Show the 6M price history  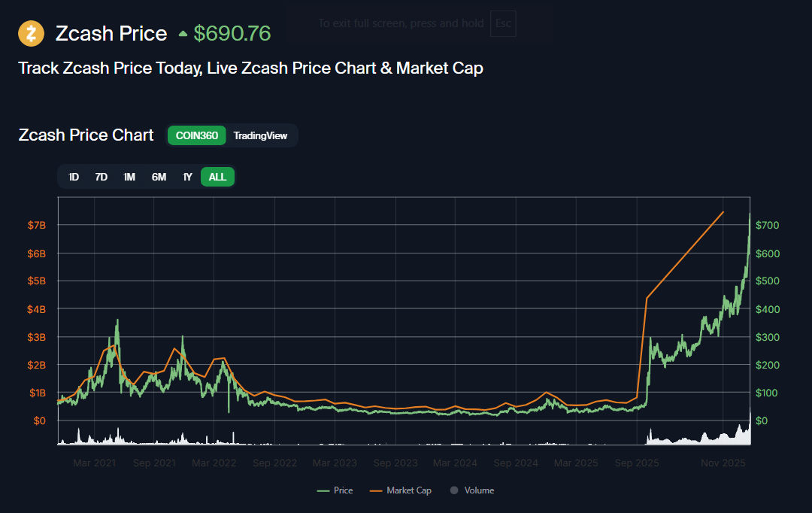[159, 177]
